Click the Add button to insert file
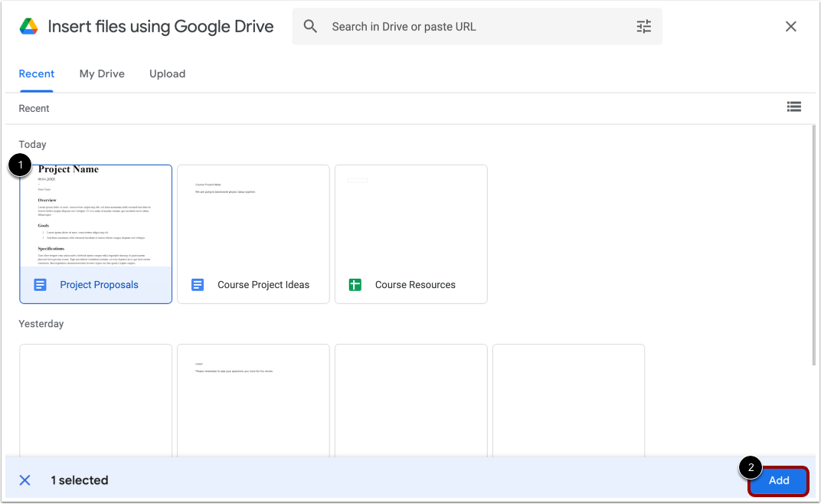 [778, 480]
